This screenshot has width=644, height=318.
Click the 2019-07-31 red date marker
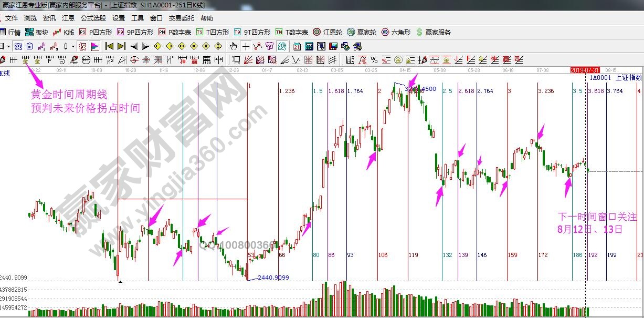tap(585, 69)
